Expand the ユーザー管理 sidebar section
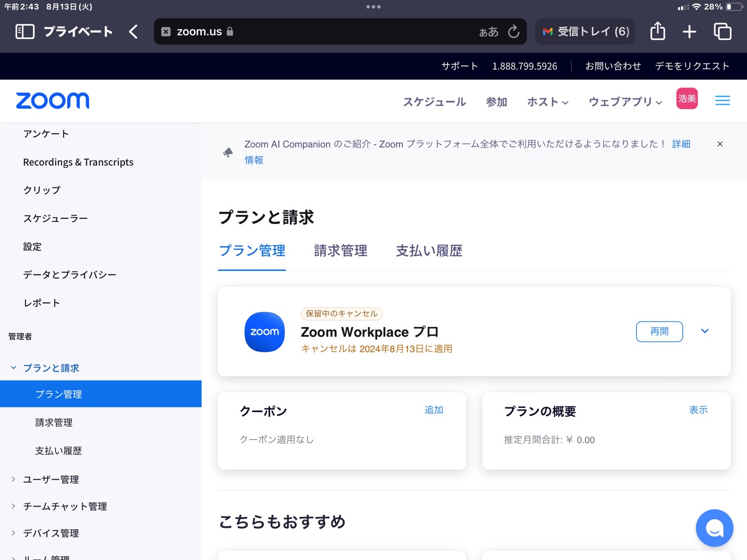The image size is (747, 560). click(x=14, y=479)
